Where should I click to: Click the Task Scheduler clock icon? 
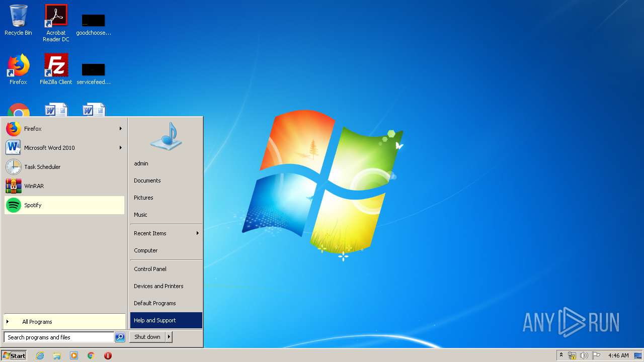(14, 167)
